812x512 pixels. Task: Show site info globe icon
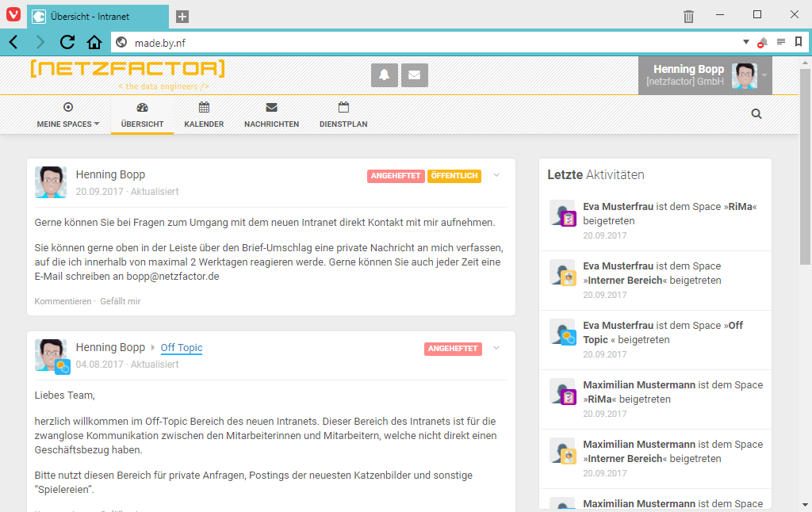point(121,43)
